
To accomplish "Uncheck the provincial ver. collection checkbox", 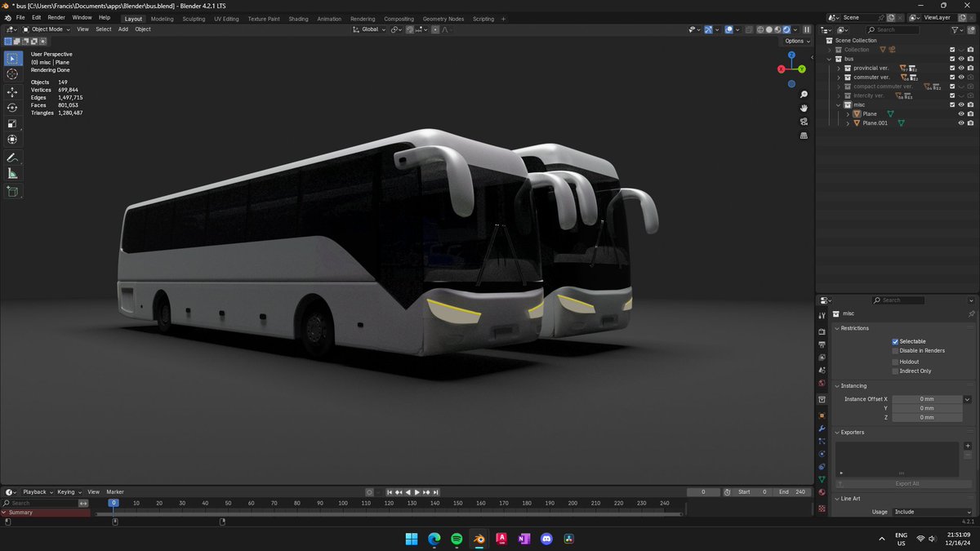I will (952, 68).
